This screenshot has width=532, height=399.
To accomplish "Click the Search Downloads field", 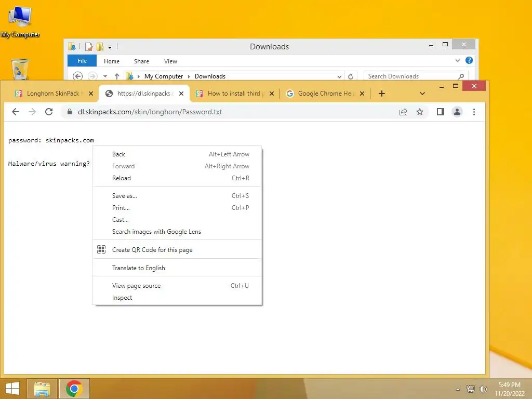I will 416,76.
